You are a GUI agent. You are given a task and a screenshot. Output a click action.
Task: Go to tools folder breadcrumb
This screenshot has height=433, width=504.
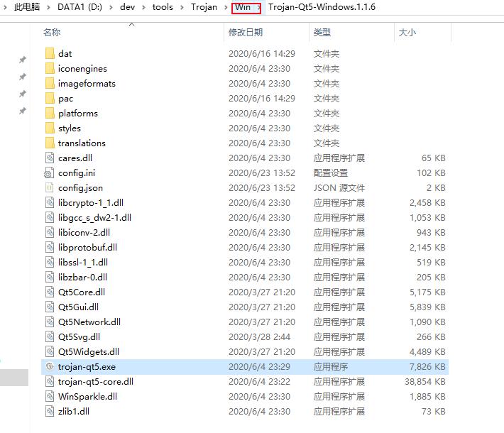[163, 7]
